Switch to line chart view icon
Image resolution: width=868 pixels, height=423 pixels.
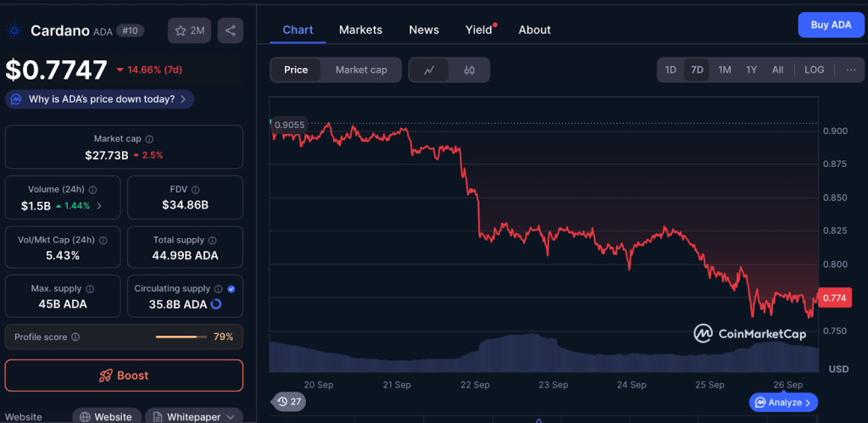click(429, 70)
